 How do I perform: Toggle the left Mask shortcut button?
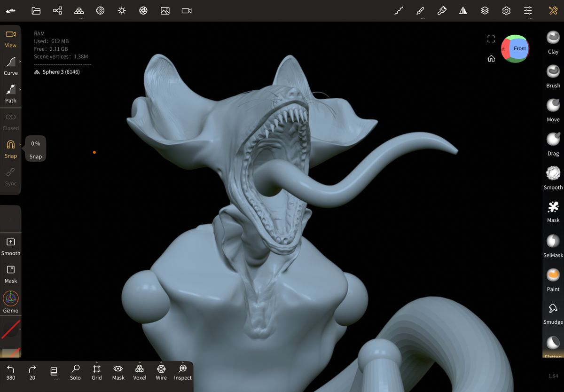[x=11, y=274]
